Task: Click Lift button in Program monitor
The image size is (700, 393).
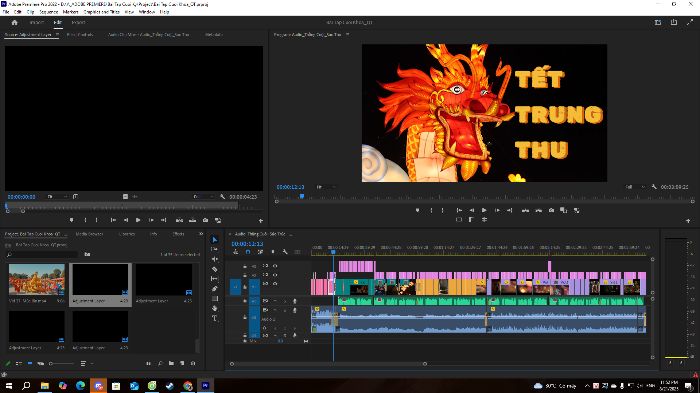Action: coord(525,210)
